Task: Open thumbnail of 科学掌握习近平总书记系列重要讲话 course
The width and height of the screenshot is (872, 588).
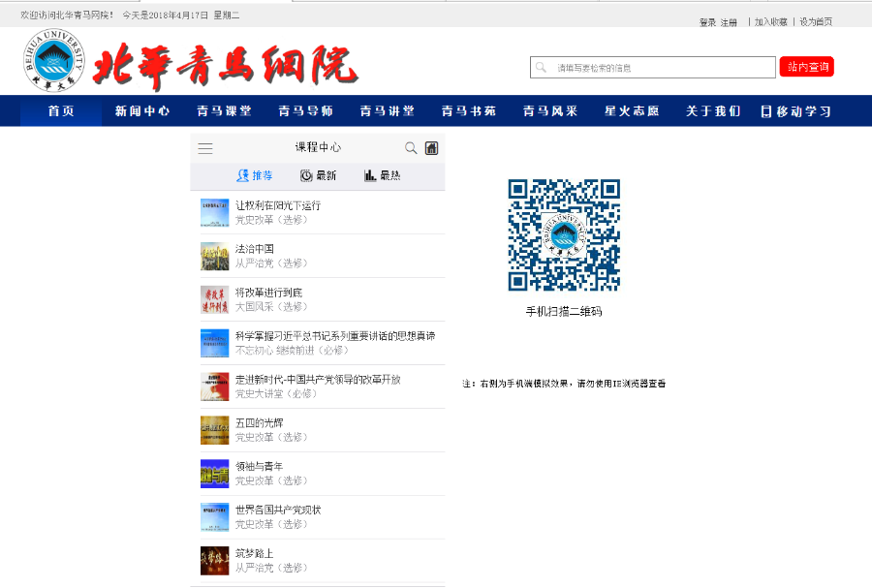Action: coord(215,343)
